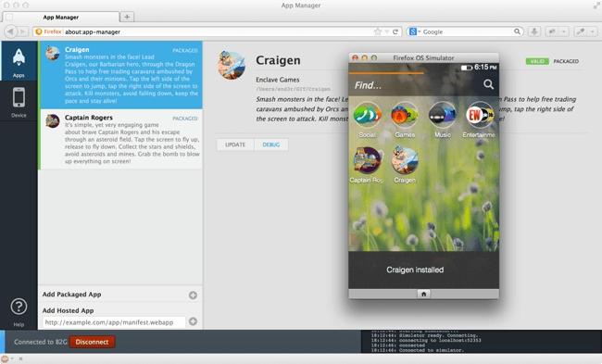Screen dimensions: 602x364
Task: Click the Firefox site identity icon
Action: point(48,31)
